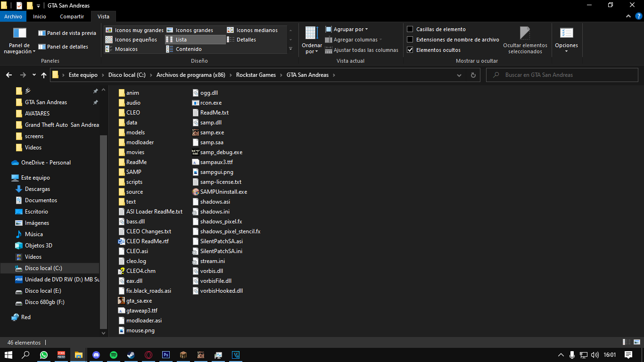The image size is (644, 362).
Task: Select the CLEO folder icon
Action: [x=122, y=113]
